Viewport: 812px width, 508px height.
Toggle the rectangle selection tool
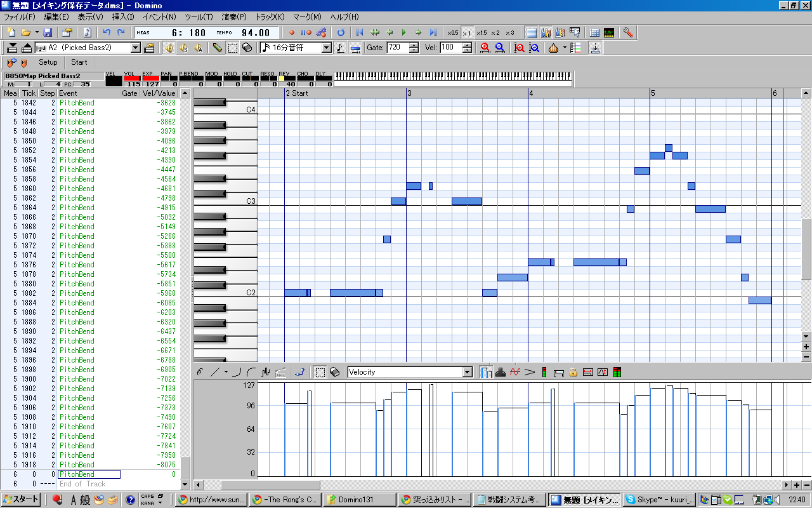click(x=233, y=48)
